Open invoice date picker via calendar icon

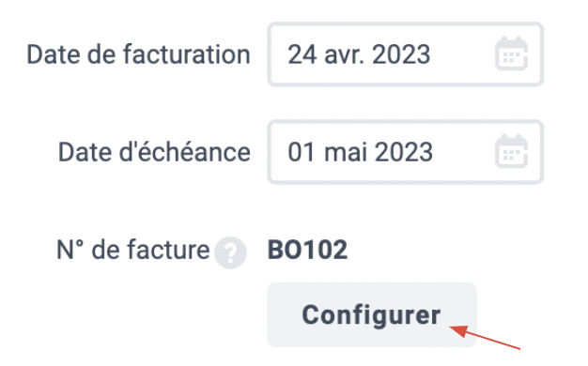coord(512,53)
